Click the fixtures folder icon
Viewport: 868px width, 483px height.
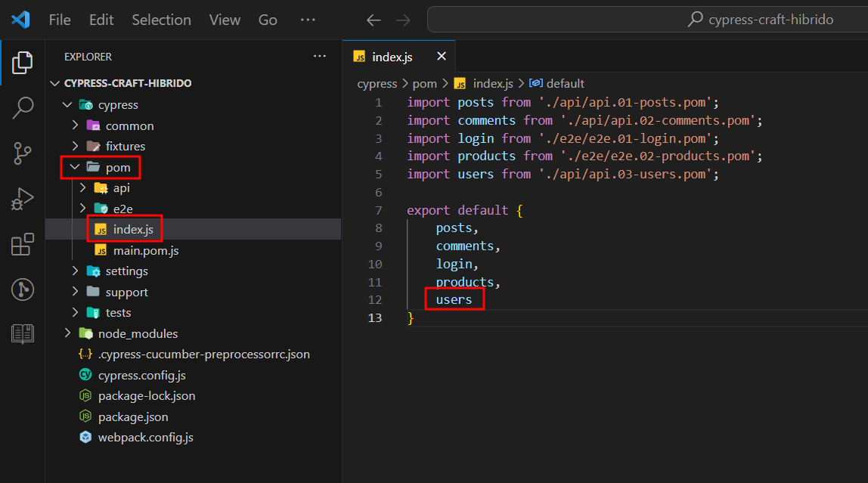[x=93, y=146]
